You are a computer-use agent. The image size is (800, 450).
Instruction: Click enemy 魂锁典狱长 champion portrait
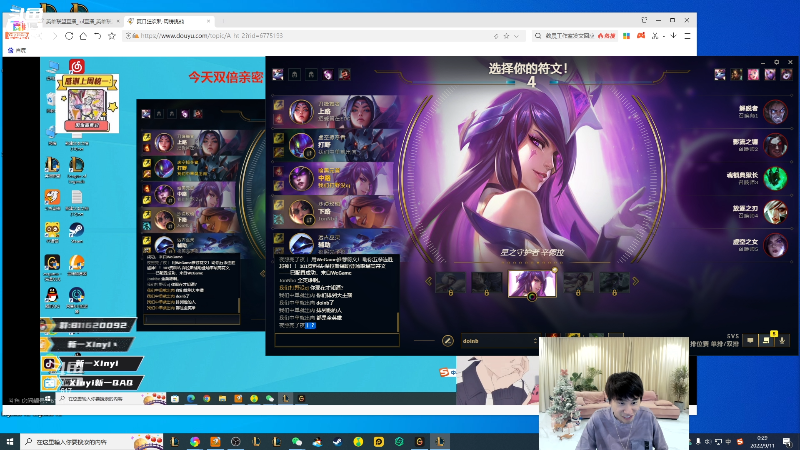[x=775, y=179]
